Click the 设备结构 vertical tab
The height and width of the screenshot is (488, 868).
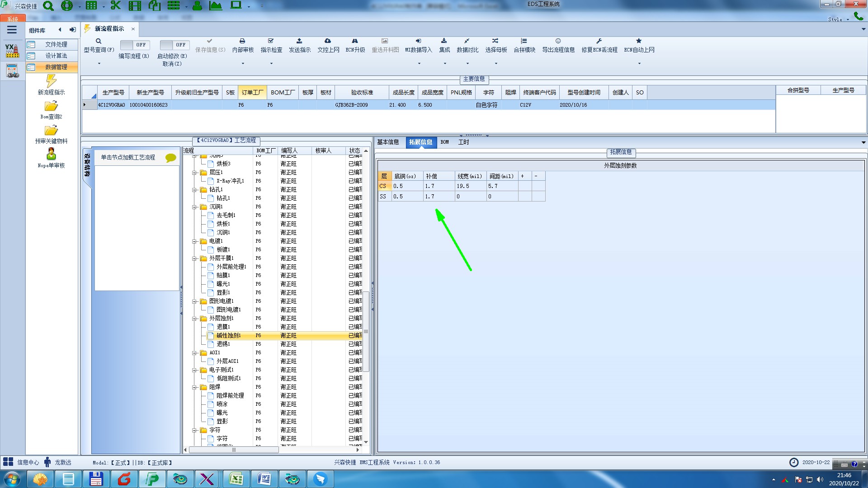87,166
